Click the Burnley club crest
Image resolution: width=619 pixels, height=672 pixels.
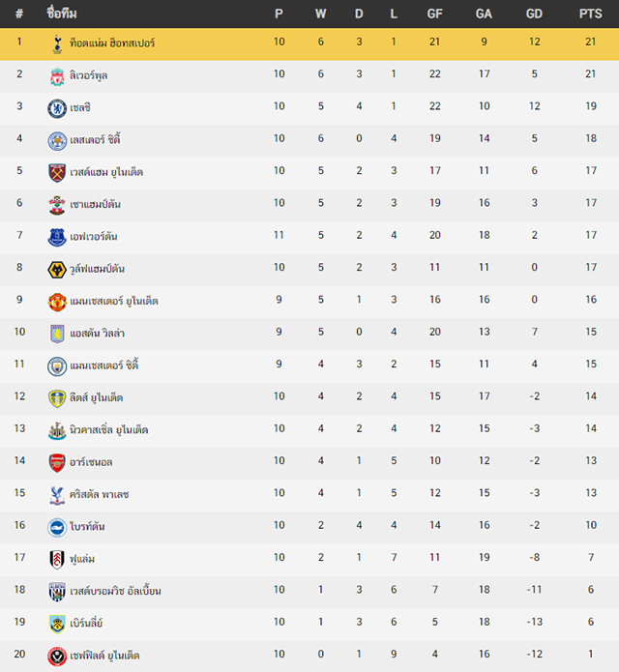coord(57,624)
